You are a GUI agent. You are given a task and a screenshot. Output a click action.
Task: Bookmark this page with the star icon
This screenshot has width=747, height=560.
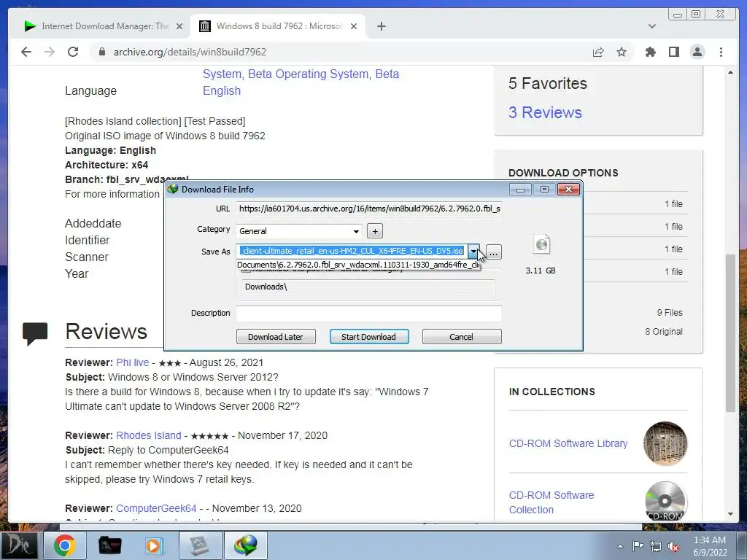(622, 52)
